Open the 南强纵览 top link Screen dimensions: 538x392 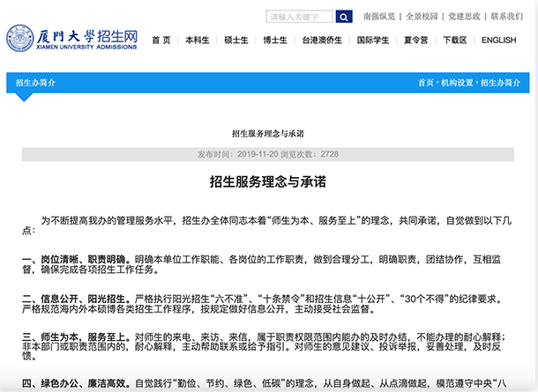pyautogui.click(x=379, y=17)
